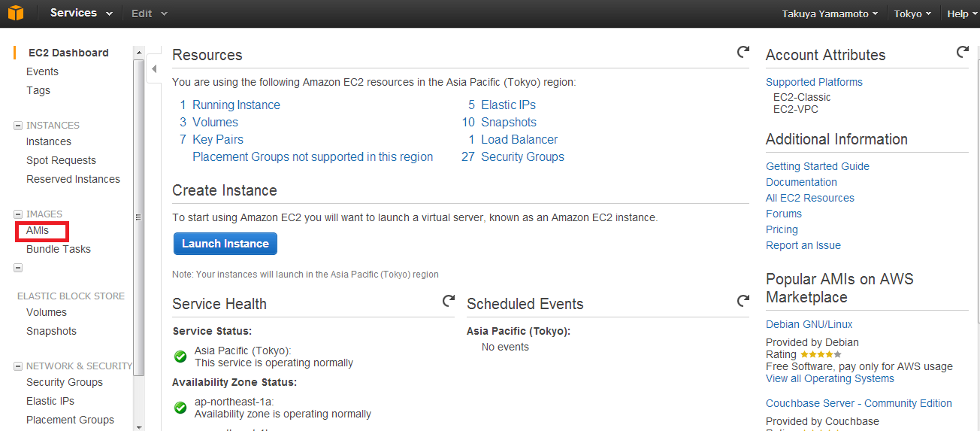
Task: Click the AWS orange cube logo
Action: pos(16,14)
